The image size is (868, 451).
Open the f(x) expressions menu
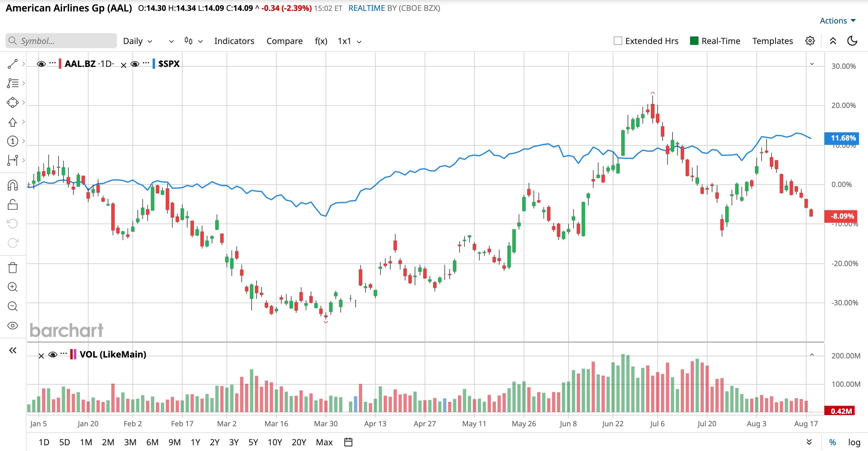pyautogui.click(x=321, y=41)
